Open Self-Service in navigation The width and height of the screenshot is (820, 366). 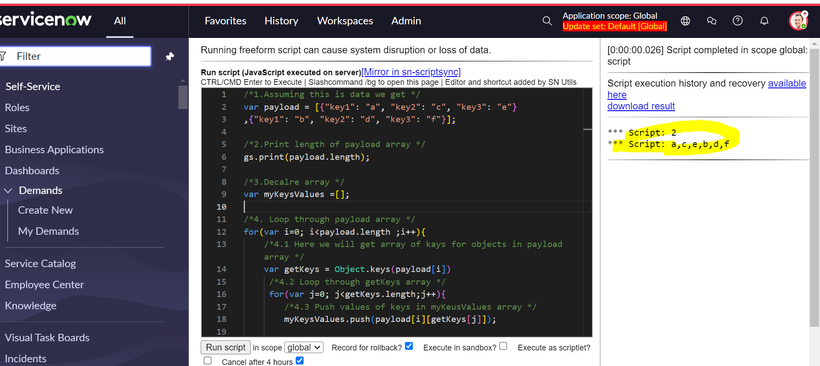tap(32, 87)
